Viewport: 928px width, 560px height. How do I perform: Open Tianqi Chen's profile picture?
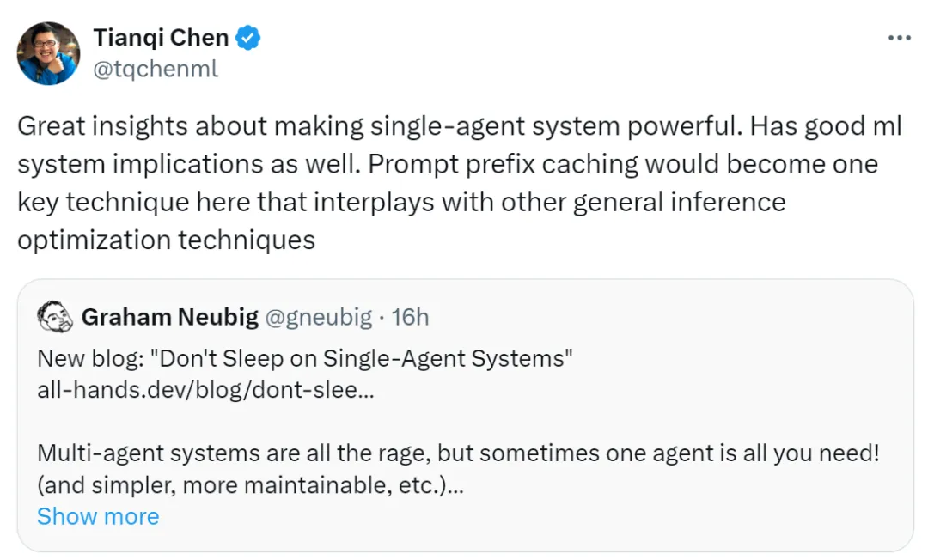click(x=48, y=54)
